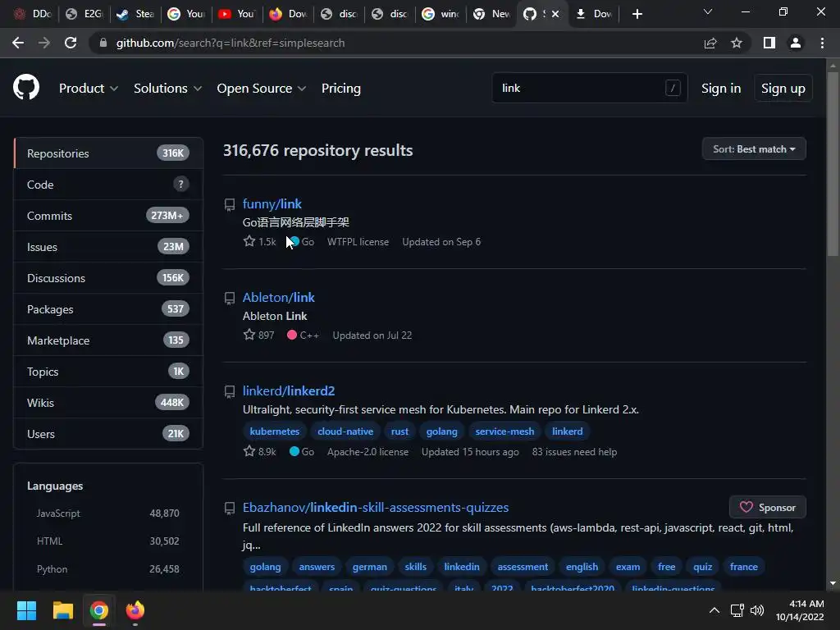This screenshot has width=840, height=630.
Task: Go back using browser back arrow
Action: [x=18, y=43]
